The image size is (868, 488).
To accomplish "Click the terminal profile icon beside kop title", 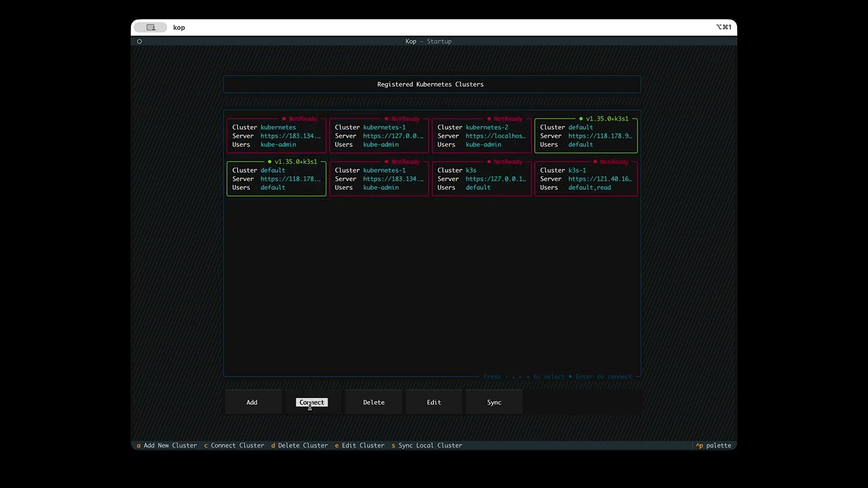I will pyautogui.click(x=151, y=27).
